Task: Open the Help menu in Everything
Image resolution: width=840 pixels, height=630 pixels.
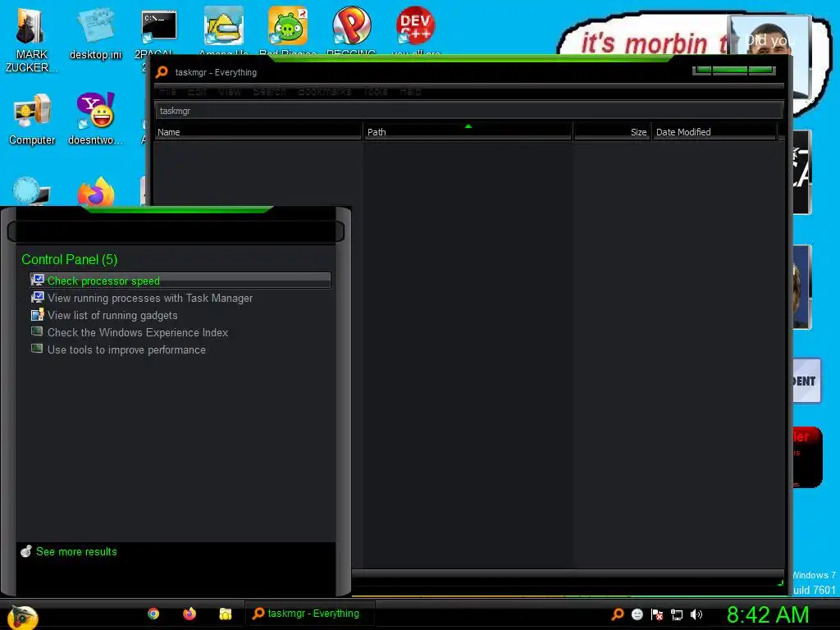Action: click(410, 92)
